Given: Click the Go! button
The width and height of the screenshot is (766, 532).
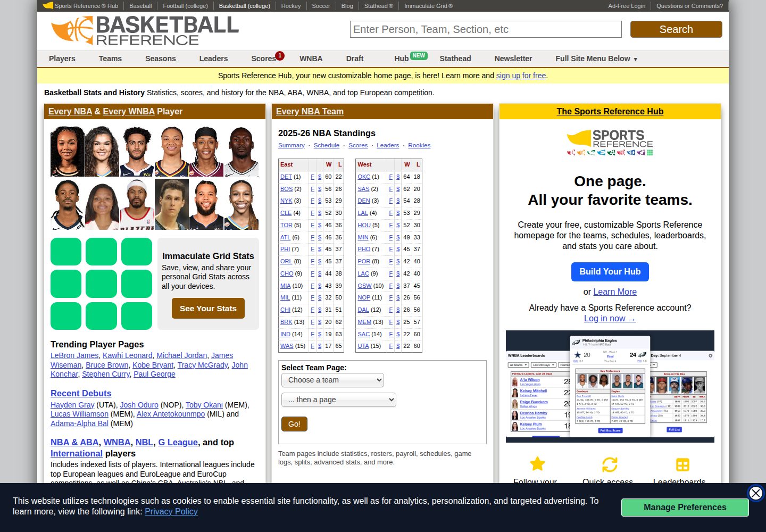Looking at the screenshot, I should point(294,424).
